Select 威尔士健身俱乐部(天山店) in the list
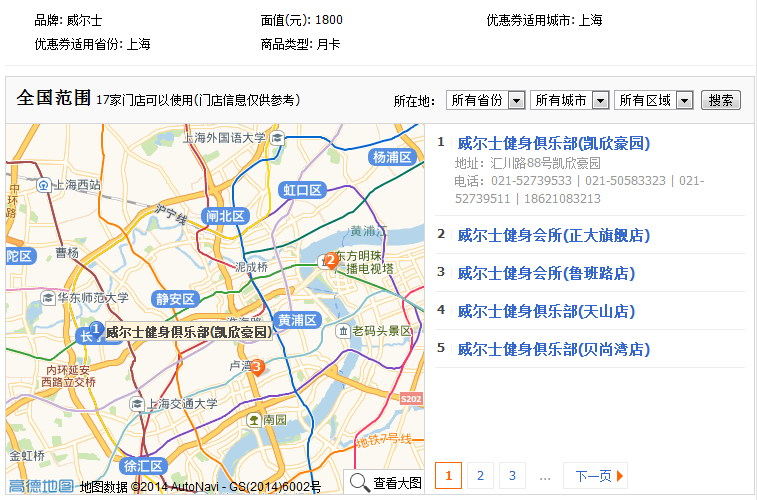 click(x=546, y=311)
